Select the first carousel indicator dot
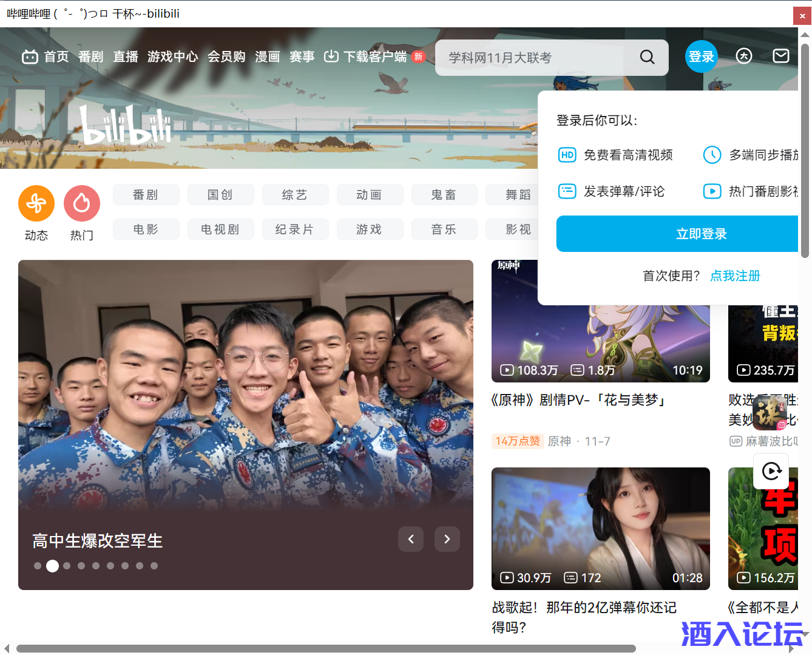812x655 pixels. point(38,566)
